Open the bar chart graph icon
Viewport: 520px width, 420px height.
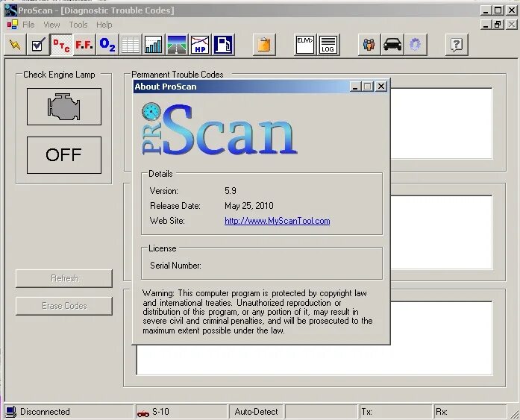coord(154,45)
